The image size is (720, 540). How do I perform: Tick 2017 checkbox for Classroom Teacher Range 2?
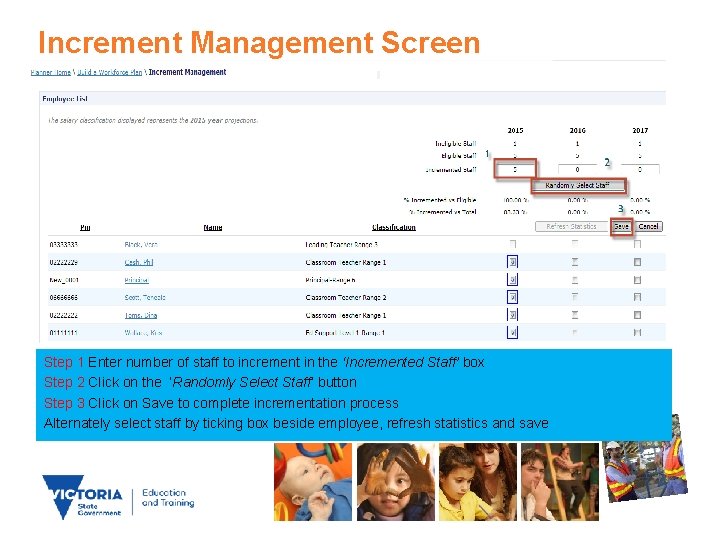pyautogui.click(x=637, y=297)
